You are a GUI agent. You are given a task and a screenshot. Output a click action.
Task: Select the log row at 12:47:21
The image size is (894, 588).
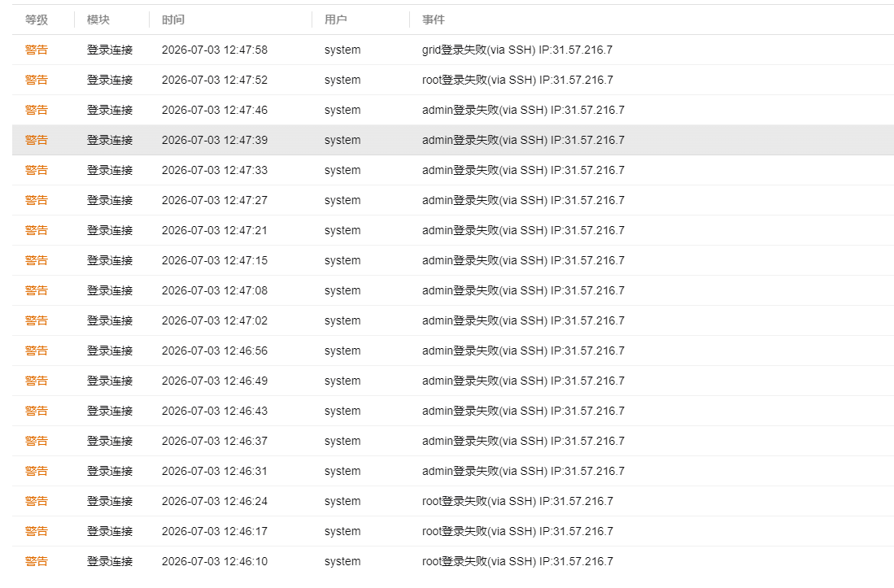tap(453, 231)
